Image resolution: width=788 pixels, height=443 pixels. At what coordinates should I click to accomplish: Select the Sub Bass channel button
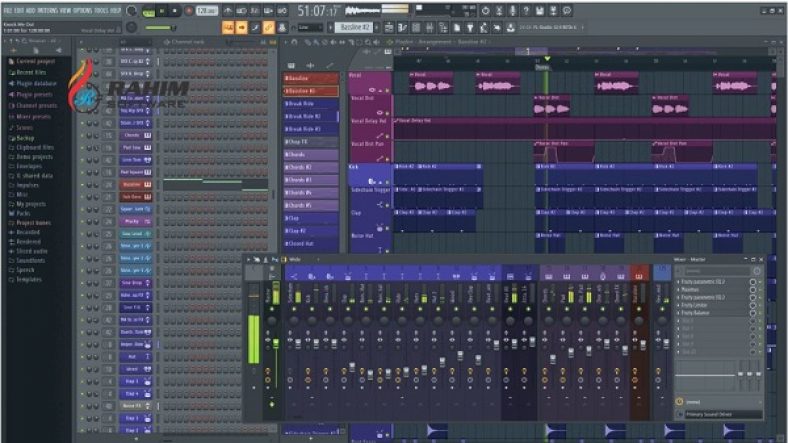coord(135,197)
